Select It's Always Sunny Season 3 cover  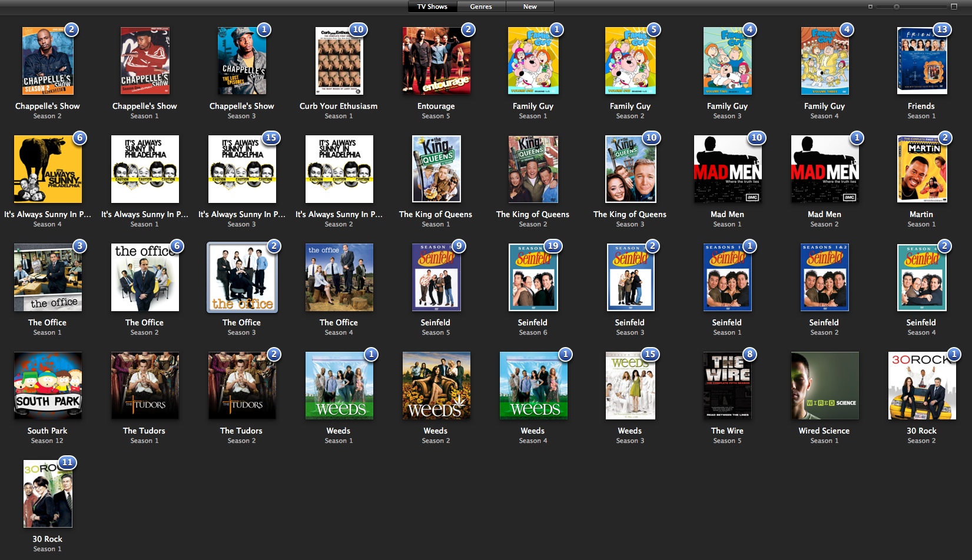pyautogui.click(x=242, y=169)
